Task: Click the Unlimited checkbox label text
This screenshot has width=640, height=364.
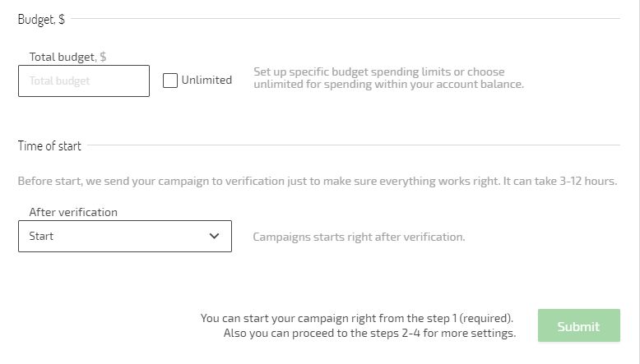Action: [x=206, y=80]
